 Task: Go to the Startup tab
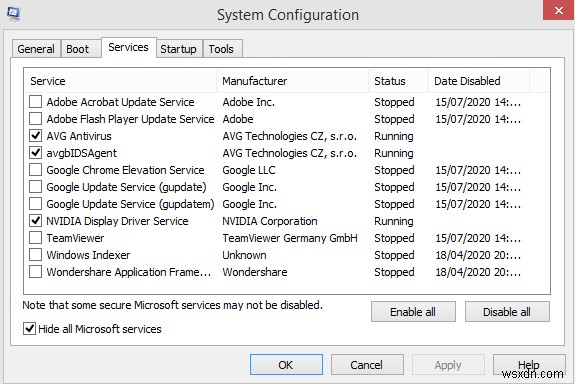[x=179, y=49]
